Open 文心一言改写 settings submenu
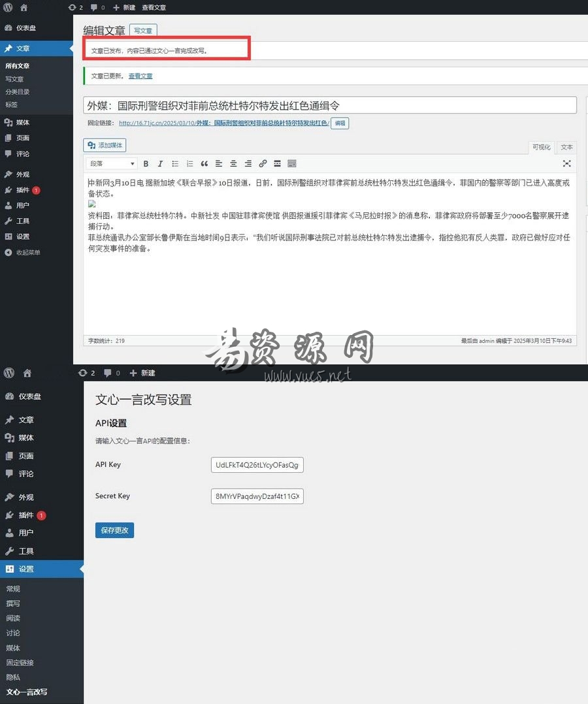 click(27, 692)
